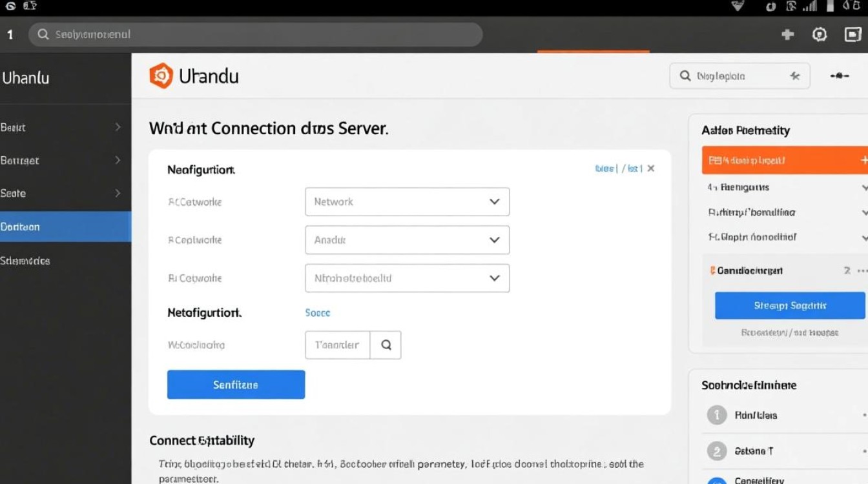This screenshot has width=868, height=484.
Task: Click the square window icon in top bar
Action: pos(852,35)
